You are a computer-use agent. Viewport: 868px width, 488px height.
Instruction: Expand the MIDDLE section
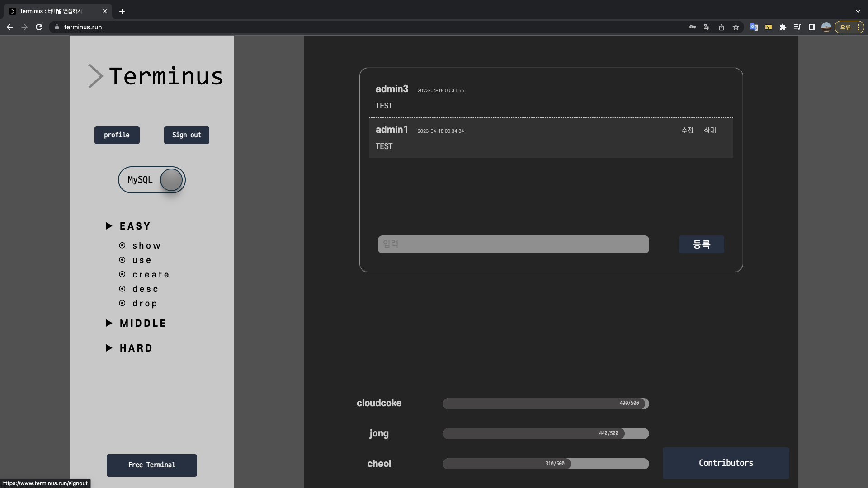point(109,323)
